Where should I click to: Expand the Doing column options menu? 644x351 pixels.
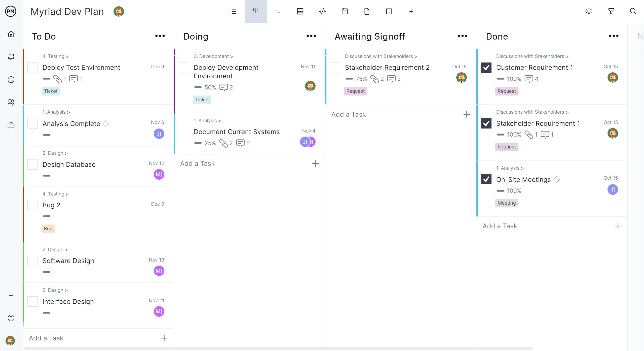pos(312,36)
